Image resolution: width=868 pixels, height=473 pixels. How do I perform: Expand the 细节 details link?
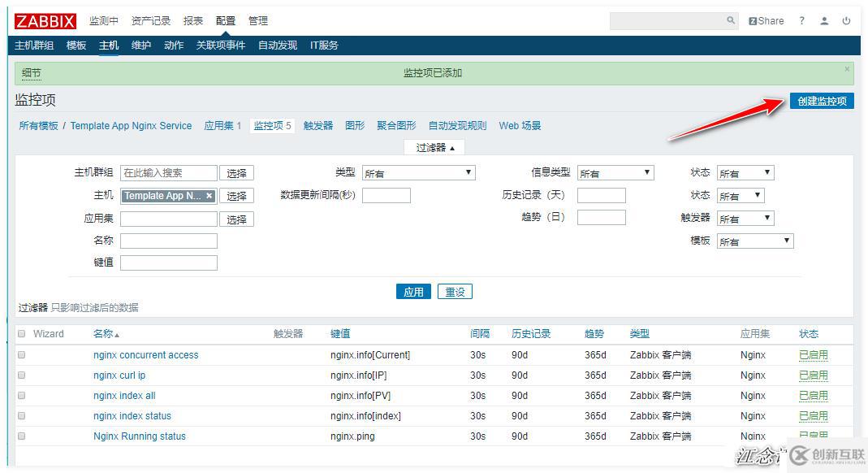[32, 72]
